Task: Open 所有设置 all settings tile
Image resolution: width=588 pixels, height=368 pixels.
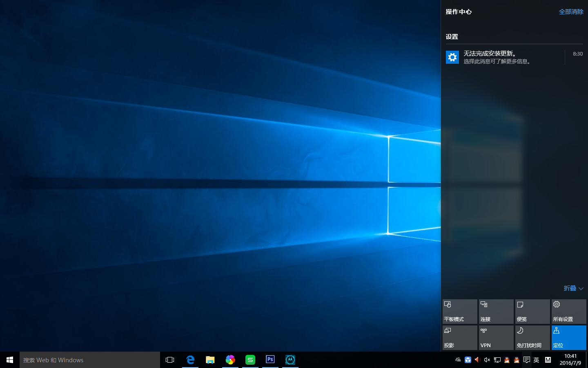Action: click(568, 312)
